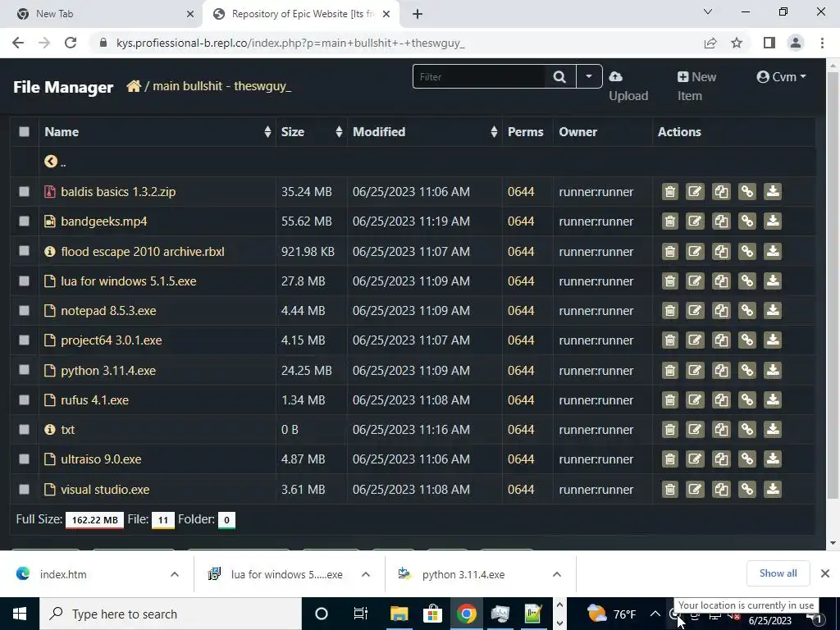Expand options for python 3.11.4.exe download
This screenshot has height=630, width=840.
557,574
